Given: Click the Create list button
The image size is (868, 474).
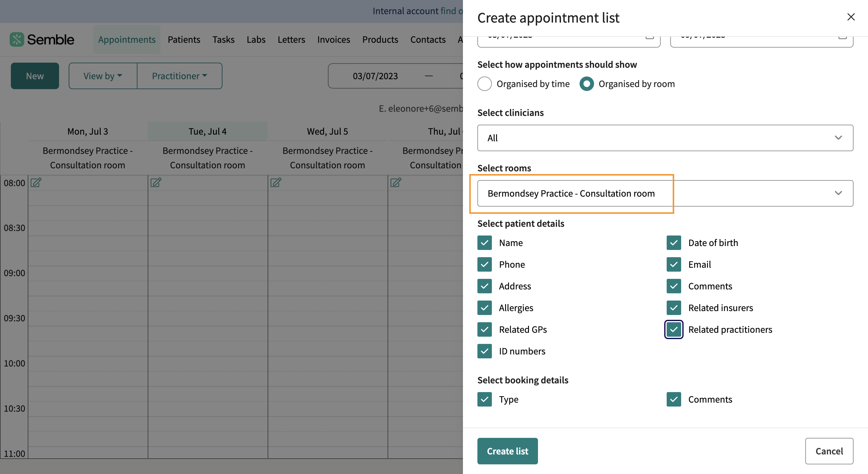Looking at the screenshot, I should click(508, 451).
